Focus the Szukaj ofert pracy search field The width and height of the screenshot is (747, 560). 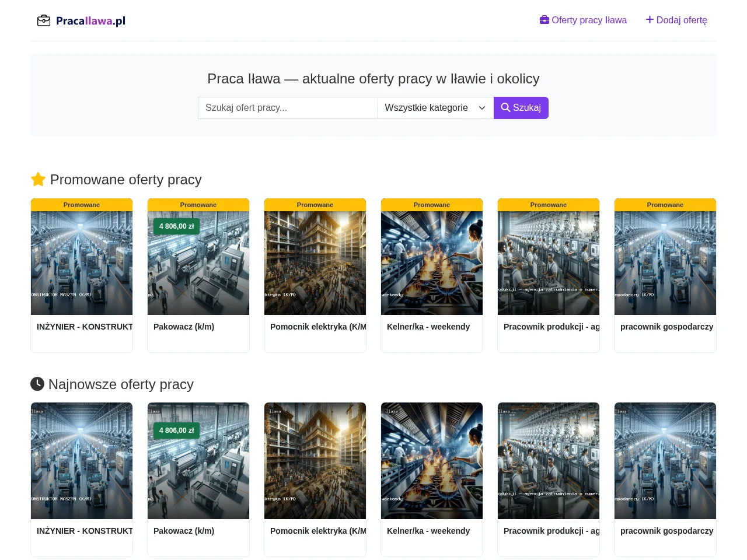point(288,108)
